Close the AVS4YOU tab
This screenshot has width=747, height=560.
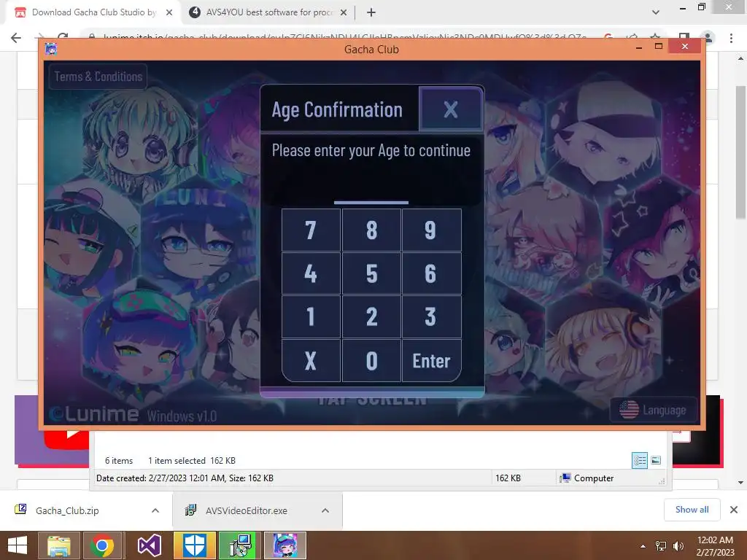(344, 12)
